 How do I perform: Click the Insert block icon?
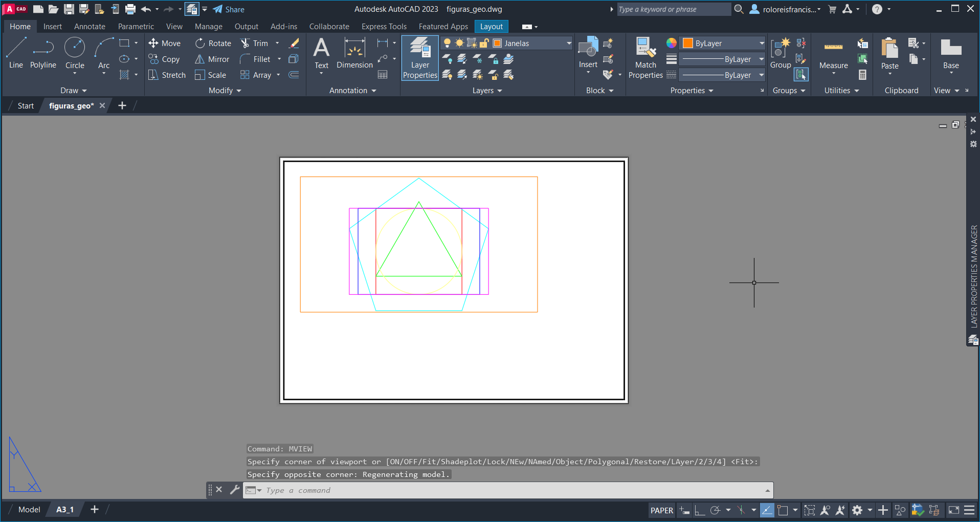point(588,49)
